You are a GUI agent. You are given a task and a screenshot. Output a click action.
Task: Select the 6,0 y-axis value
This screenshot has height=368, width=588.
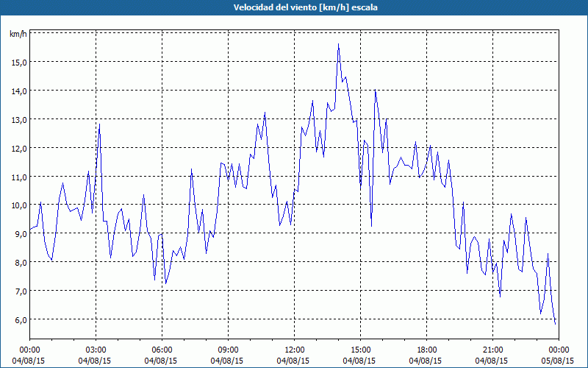pos(21,320)
